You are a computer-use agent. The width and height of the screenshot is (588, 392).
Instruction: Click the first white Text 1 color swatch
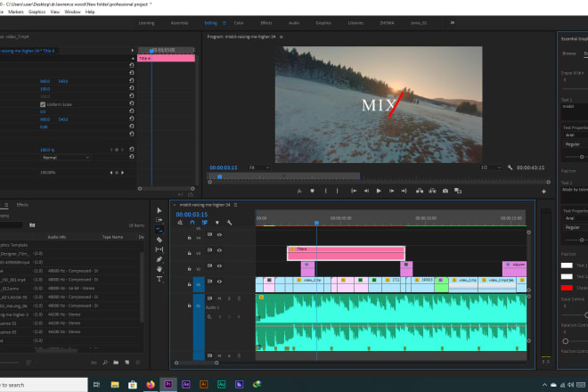(567, 265)
